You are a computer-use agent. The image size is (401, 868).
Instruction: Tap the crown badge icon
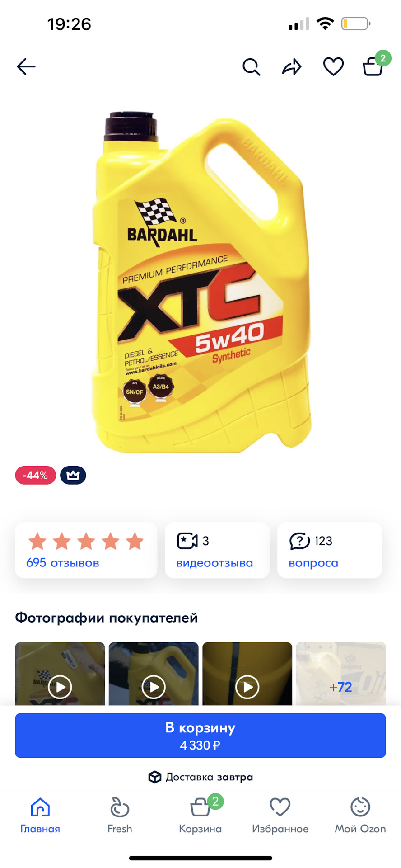coord(73,475)
